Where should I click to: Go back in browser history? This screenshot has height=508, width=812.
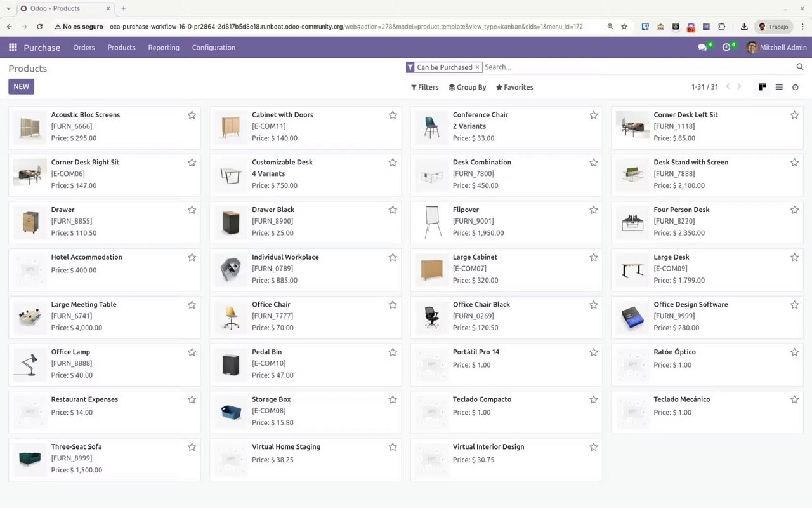click(10, 27)
